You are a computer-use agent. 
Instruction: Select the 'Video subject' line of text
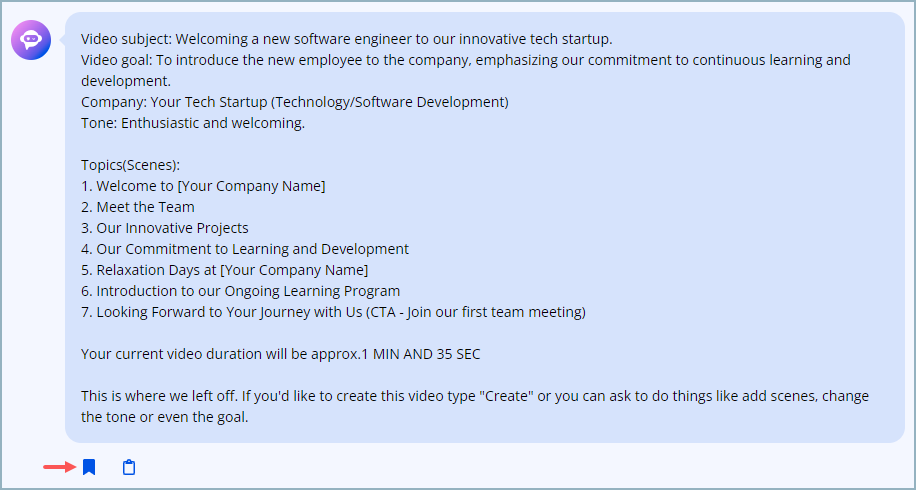click(x=346, y=39)
